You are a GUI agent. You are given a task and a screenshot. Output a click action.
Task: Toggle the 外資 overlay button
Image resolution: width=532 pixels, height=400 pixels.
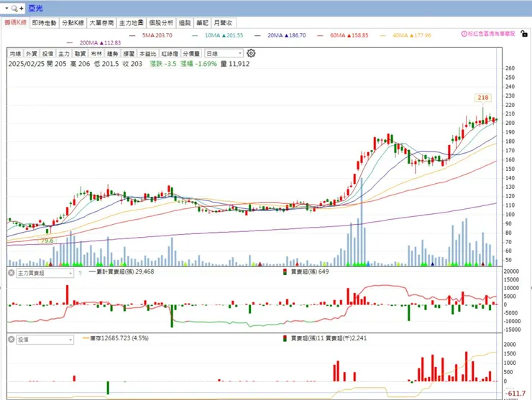click(x=32, y=54)
